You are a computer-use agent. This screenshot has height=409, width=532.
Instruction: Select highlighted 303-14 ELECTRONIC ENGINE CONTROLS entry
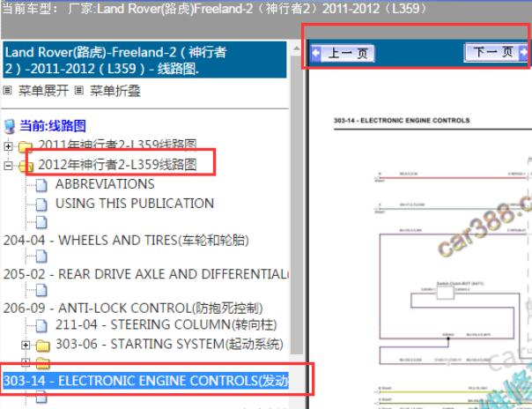point(146,381)
